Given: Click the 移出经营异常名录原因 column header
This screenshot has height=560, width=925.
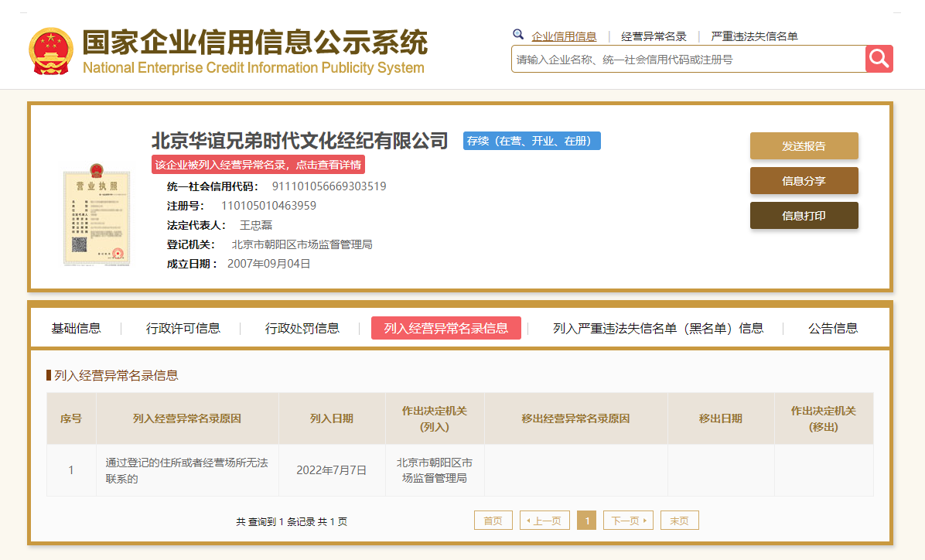Looking at the screenshot, I should tap(575, 418).
